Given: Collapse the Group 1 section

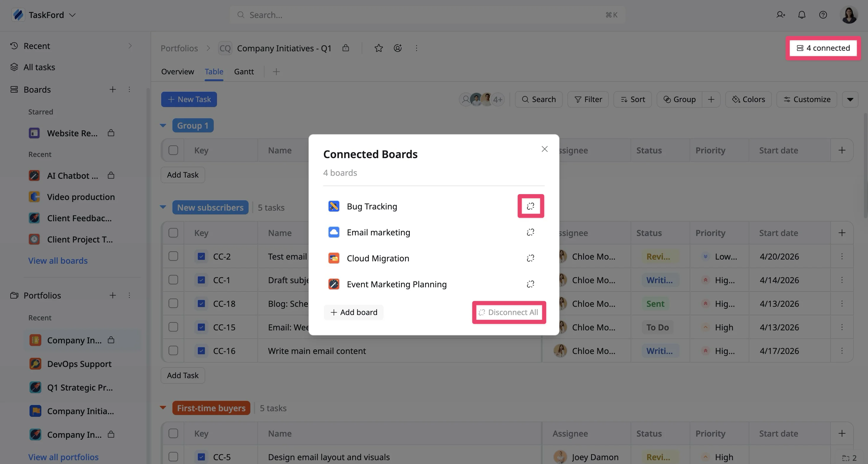Looking at the screenshot, I should [x=163, y=126].
